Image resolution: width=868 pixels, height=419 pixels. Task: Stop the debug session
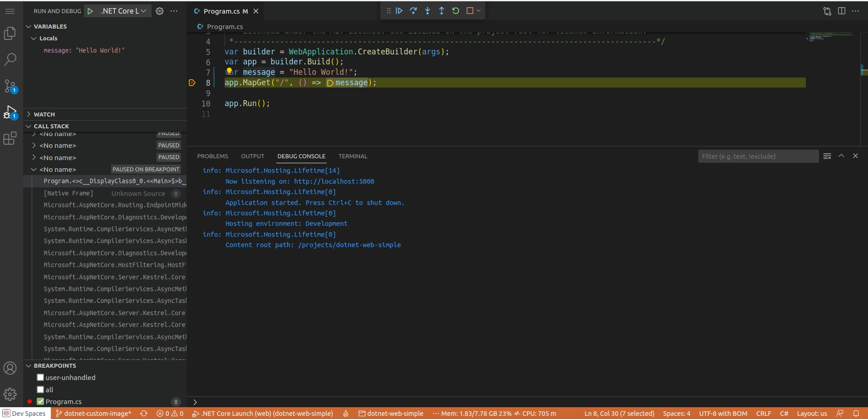(x=470, y=11)
